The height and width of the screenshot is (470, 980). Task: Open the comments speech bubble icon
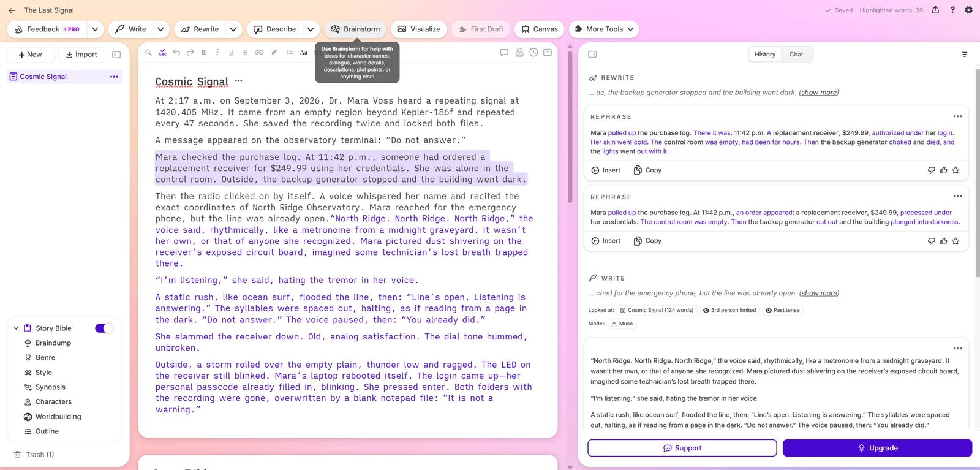(504, 53)
